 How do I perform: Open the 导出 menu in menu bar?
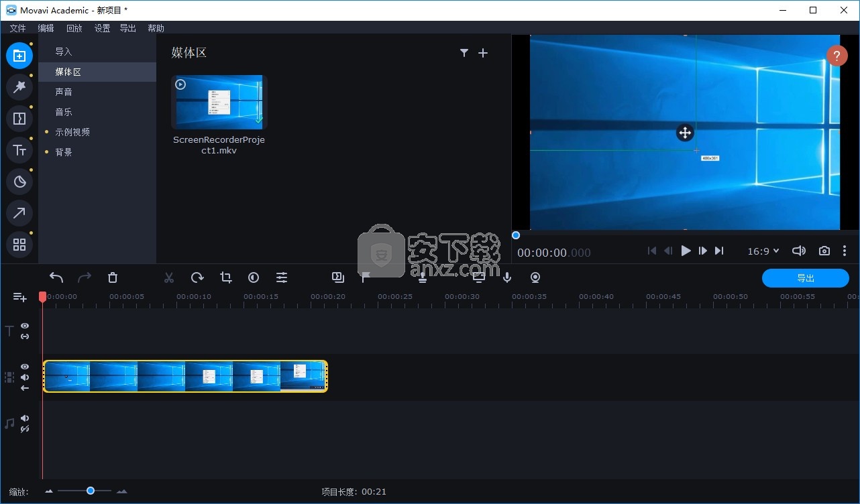127,28
